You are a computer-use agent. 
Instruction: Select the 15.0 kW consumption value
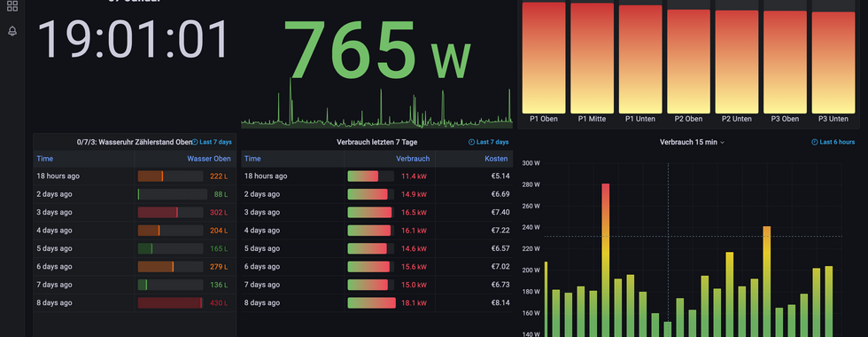point(415,285)
